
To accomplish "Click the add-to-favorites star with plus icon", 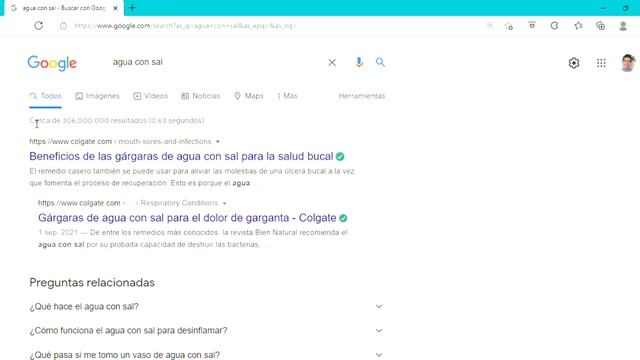I will point(509,26).
